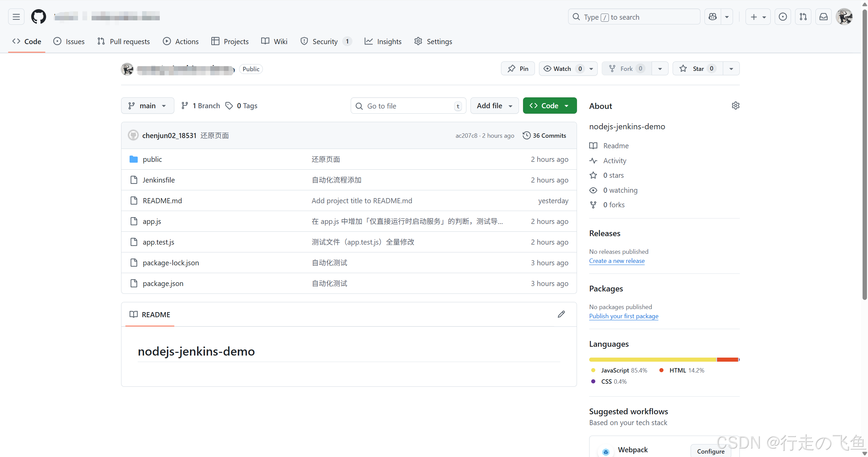
Task: Click the 1 Branch link
Action: click(200, 106)
